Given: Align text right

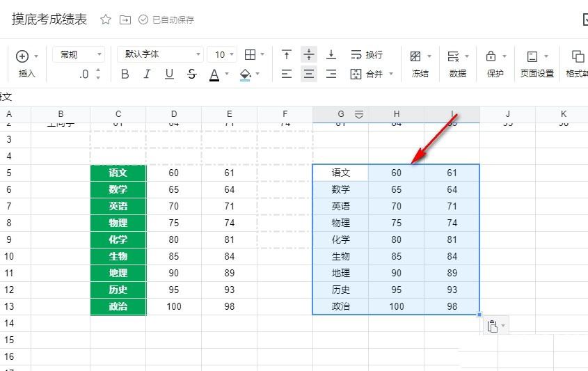Looking at the screenshot, I should (x=331, y=74).
